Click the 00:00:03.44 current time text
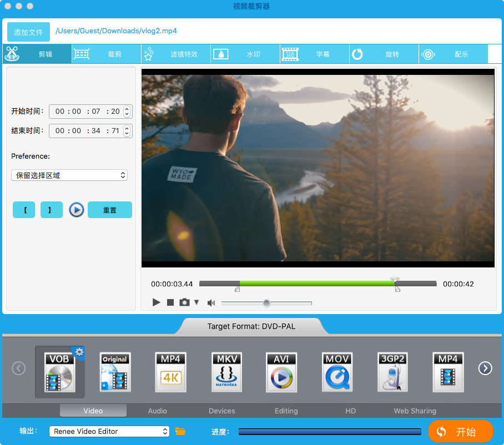This screenshot has width=504, height=445. [172, 284]
